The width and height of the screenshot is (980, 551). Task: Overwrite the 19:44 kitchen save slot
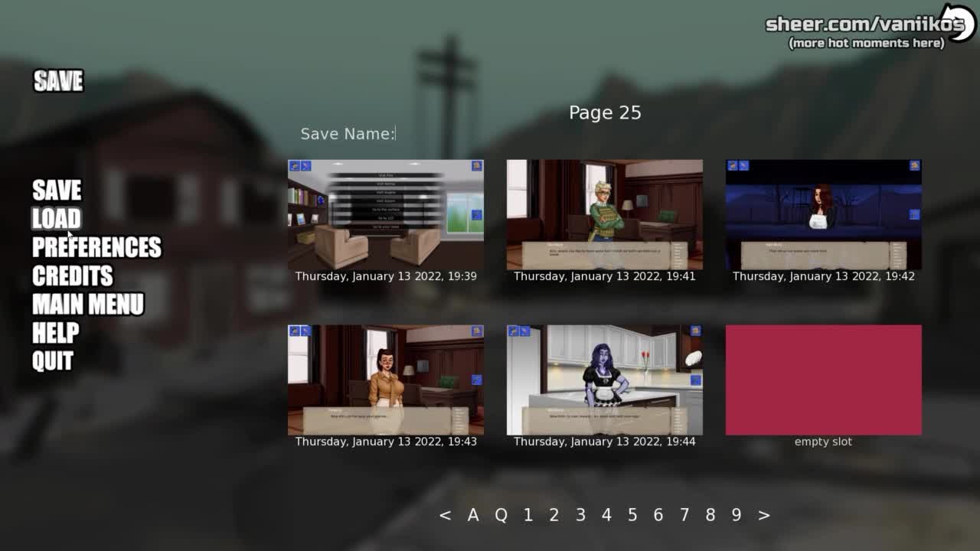605,380
